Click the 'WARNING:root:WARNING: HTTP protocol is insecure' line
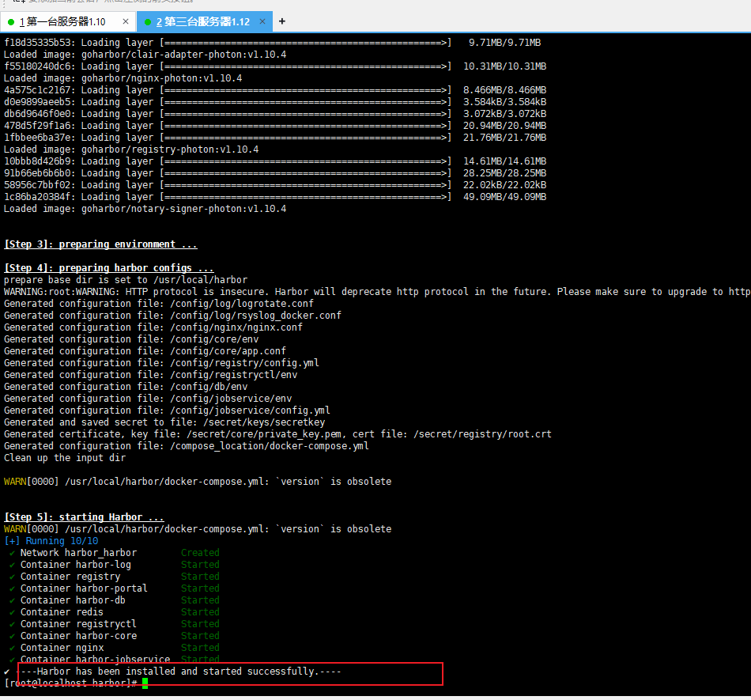Screen dimensions: 751x700 [x=377, y=292]
